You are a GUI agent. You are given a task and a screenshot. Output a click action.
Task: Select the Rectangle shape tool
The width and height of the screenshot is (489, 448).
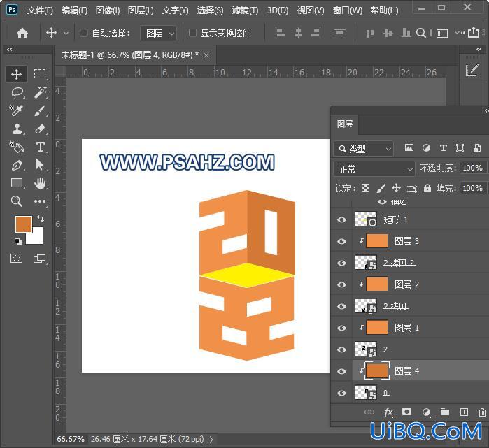(x=17, y=183)
